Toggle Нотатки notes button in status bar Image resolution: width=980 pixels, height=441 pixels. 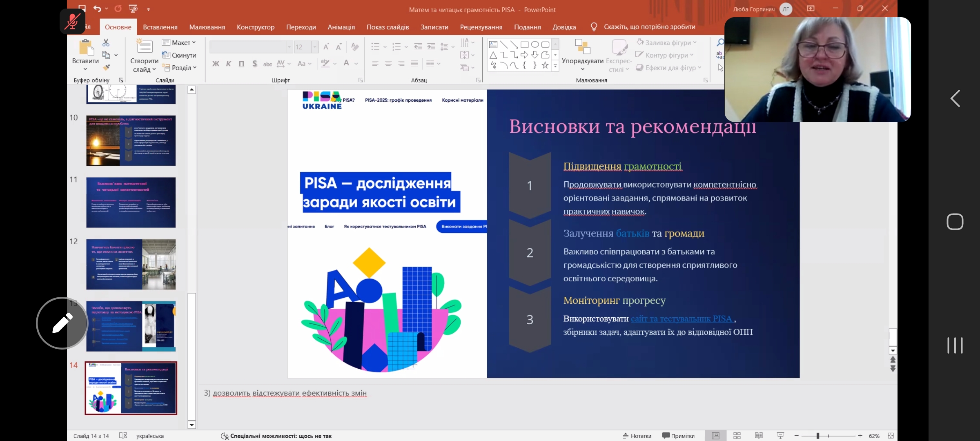point(637,436)
